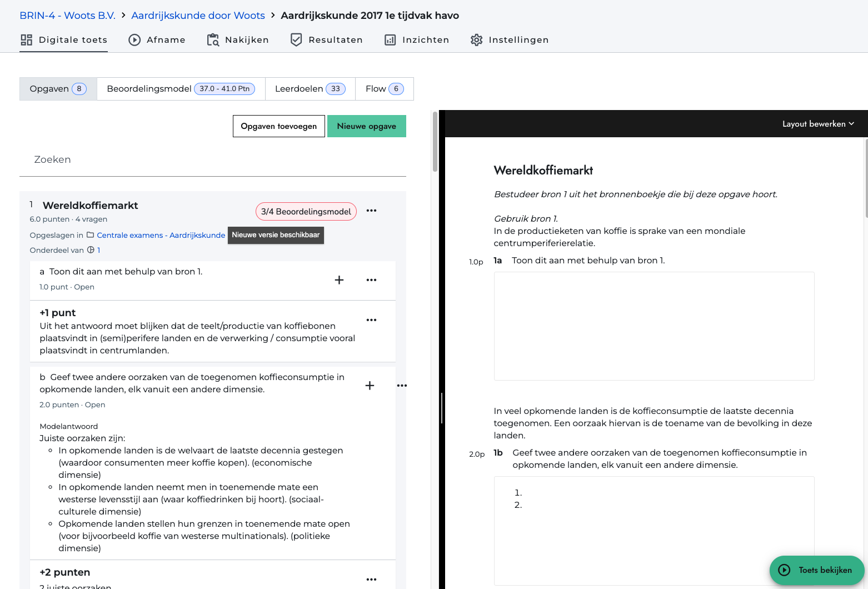868x589 pixels.
Task: Open Centrale examens - Aardrijkskunde folder link
Action: (161, 235)
